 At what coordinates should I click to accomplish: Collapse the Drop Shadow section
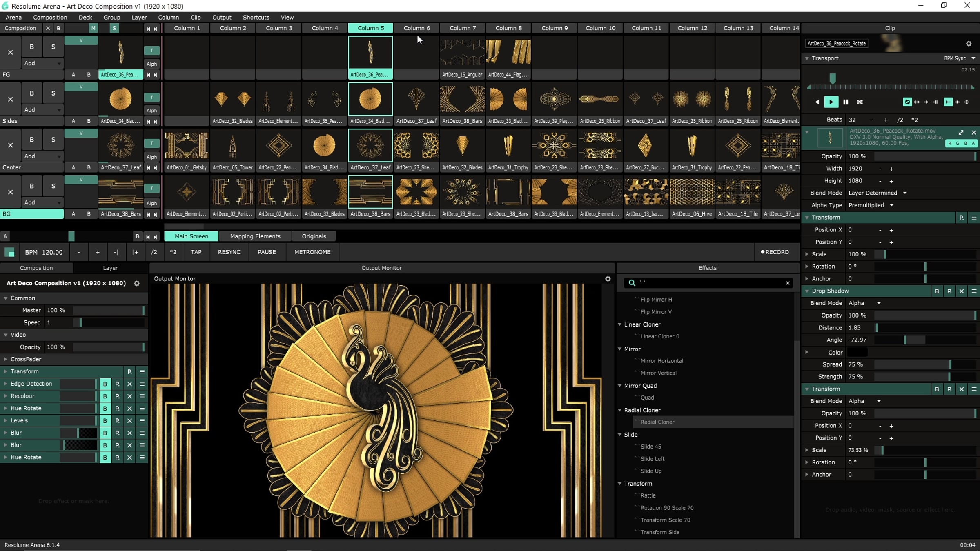point(807,291)
